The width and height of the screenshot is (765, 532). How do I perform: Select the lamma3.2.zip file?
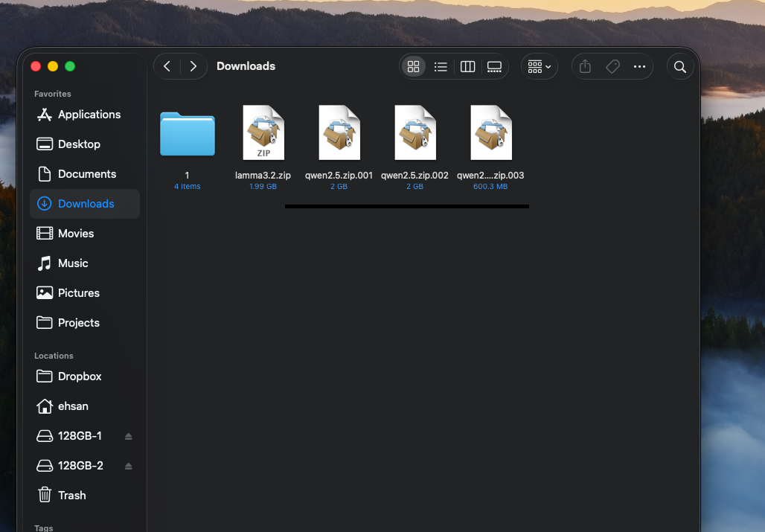(263, 133)
